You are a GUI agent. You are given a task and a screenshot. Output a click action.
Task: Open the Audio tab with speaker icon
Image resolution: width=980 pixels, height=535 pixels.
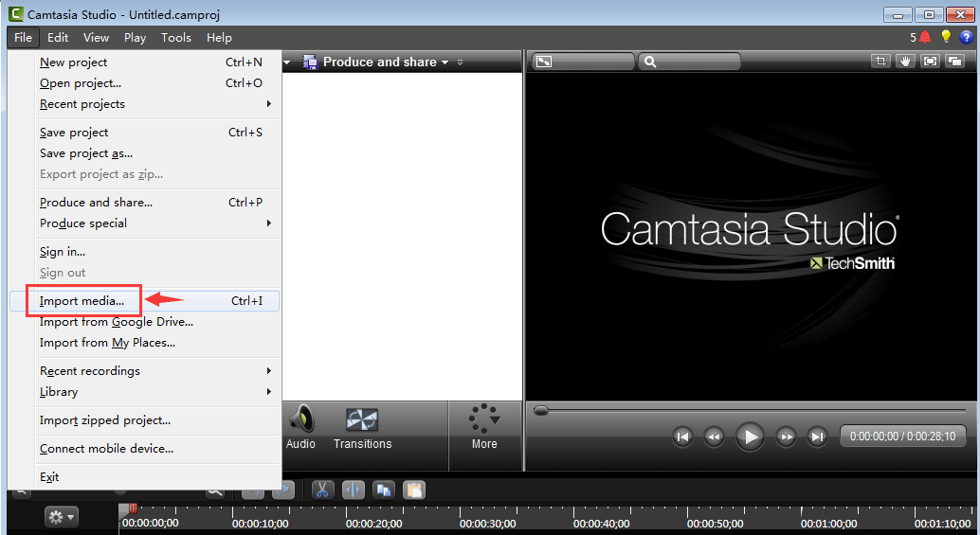tap(300, 428)
